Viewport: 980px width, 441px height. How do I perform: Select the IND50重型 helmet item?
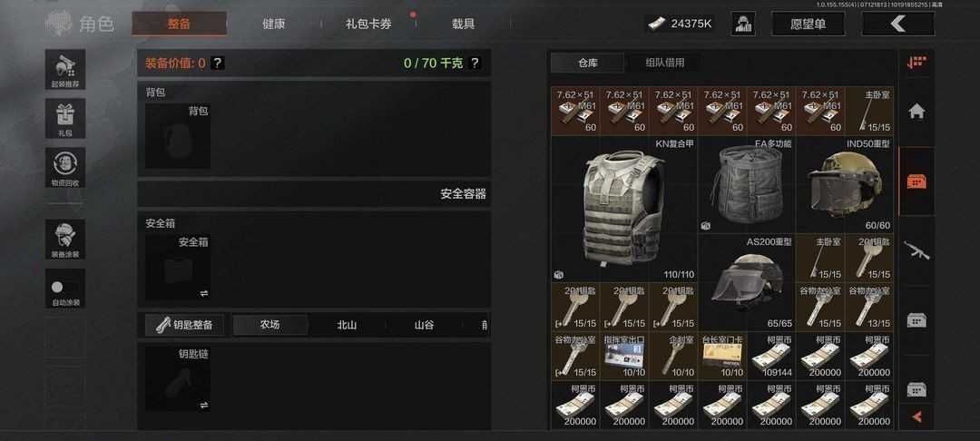pos(845,185)
